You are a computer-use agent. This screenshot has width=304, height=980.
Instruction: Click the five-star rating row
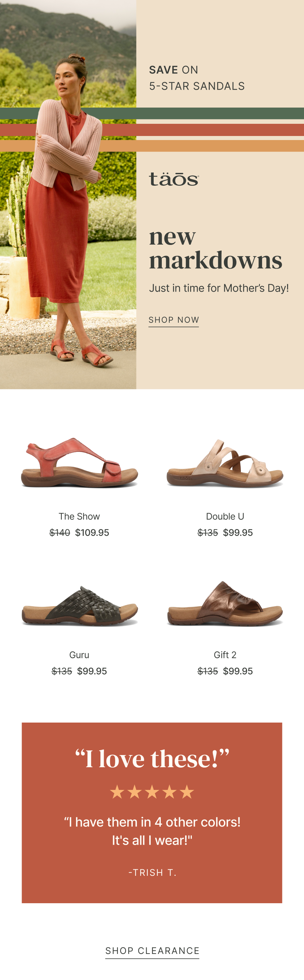[152, 792]
